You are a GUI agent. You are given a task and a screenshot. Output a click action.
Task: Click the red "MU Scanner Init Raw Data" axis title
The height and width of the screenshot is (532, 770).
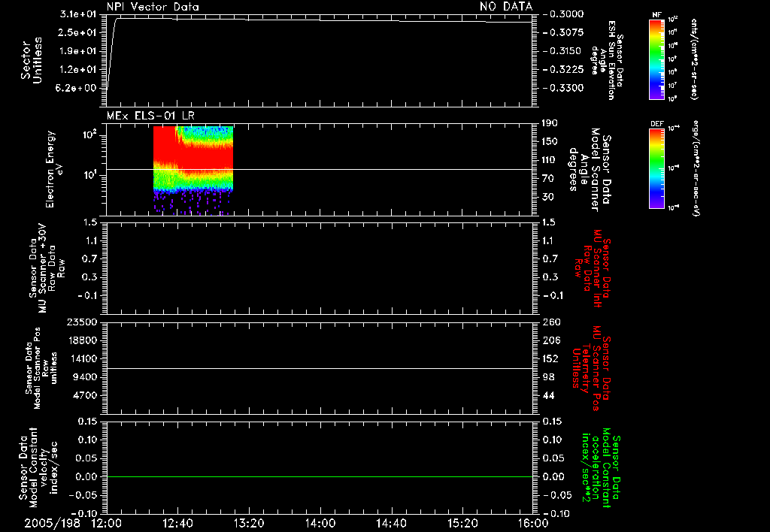point(593,268)
